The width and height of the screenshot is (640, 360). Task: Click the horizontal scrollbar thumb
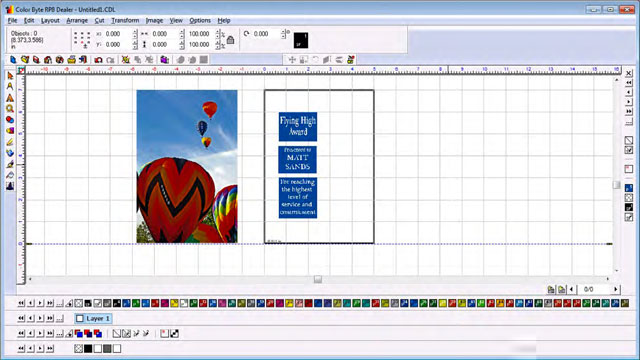(x=318, y=279)
